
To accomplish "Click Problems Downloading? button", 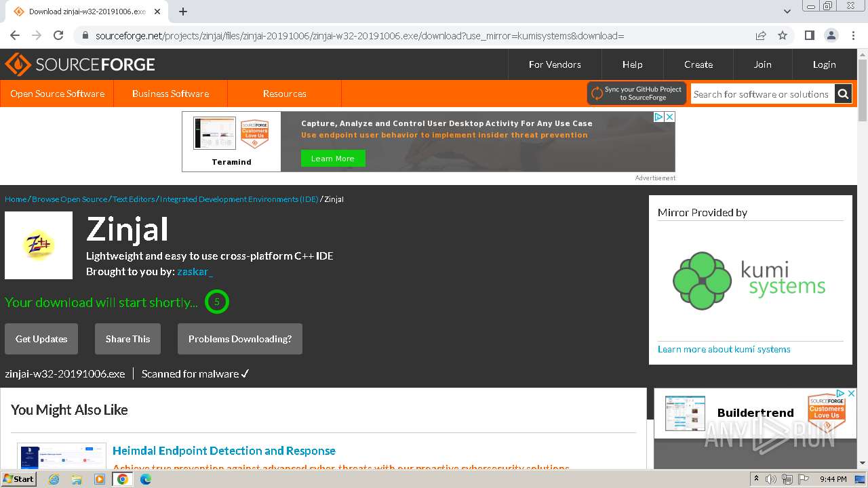I will 240,339.
